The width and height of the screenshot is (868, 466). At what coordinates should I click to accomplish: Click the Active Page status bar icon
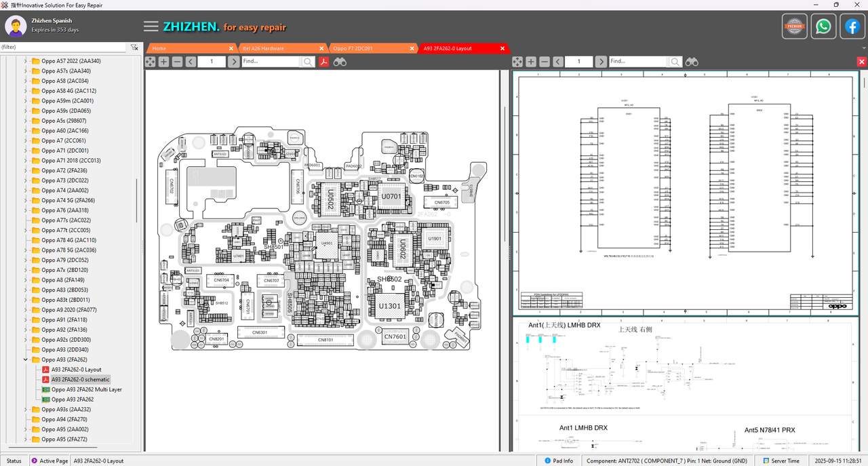click(35, 461)
